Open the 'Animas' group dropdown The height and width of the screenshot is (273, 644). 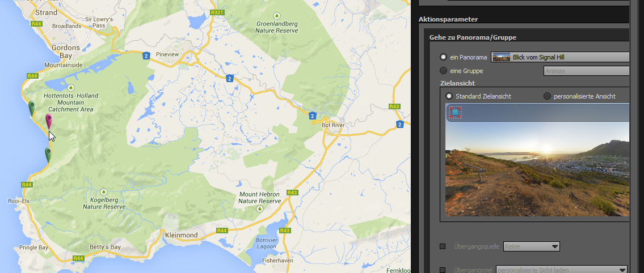click(x=586, y=71)
